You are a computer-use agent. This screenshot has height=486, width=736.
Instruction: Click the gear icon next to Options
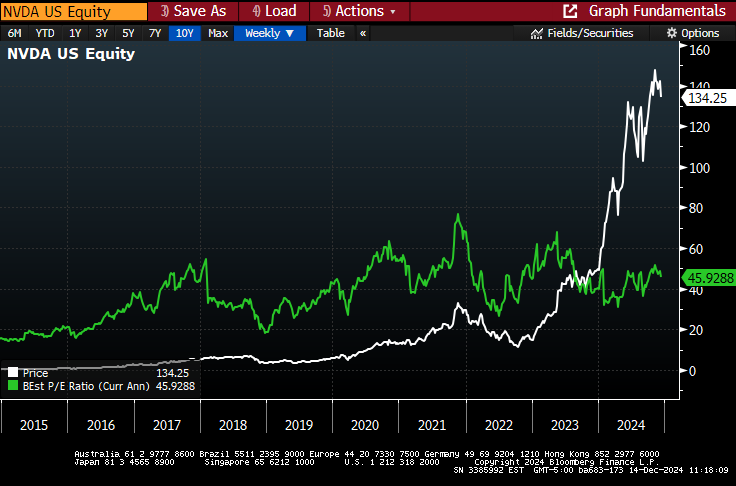672,33
